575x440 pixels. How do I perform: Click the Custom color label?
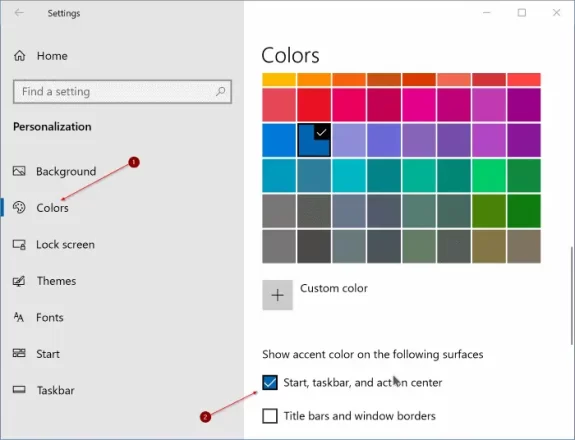[334, 288]
